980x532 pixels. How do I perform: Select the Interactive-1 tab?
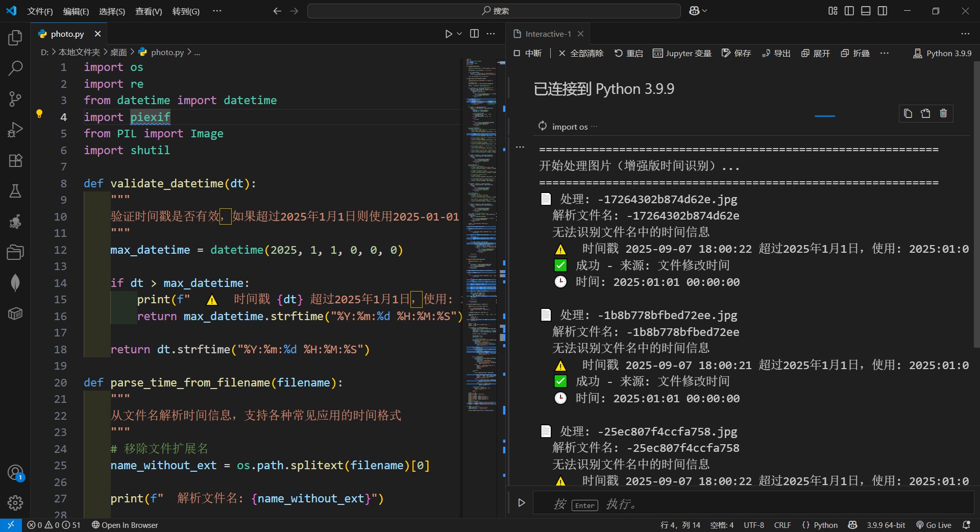coord(548,34)
